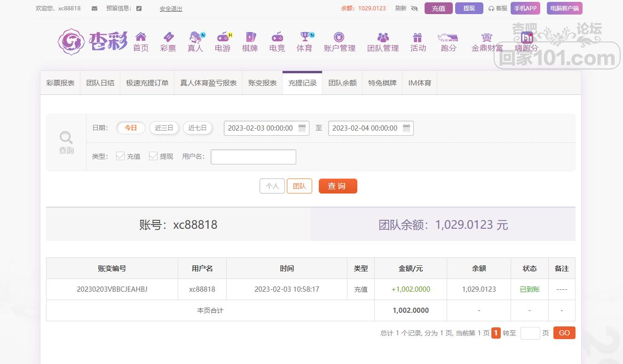Click 账变编号 column header

[x=112, y=269]
